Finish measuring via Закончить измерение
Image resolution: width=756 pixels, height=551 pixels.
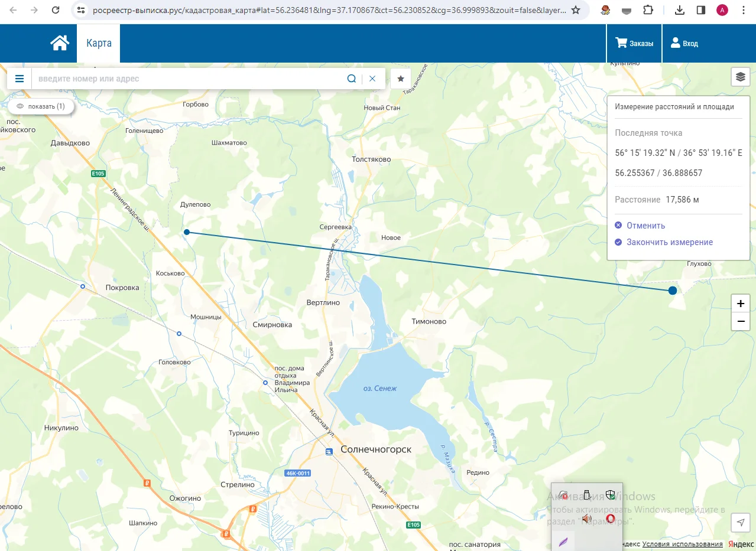[x=664, y=242]
